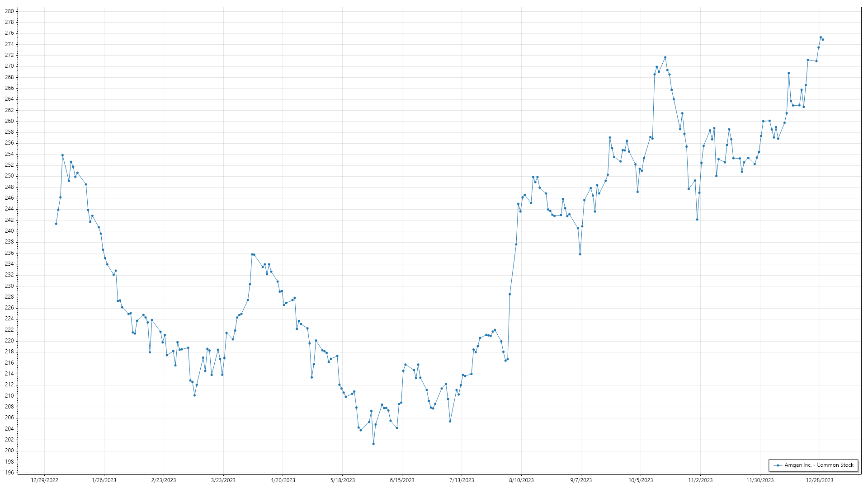Click the 12/29/2022 x-axis date label

click(x=44, y=480)
